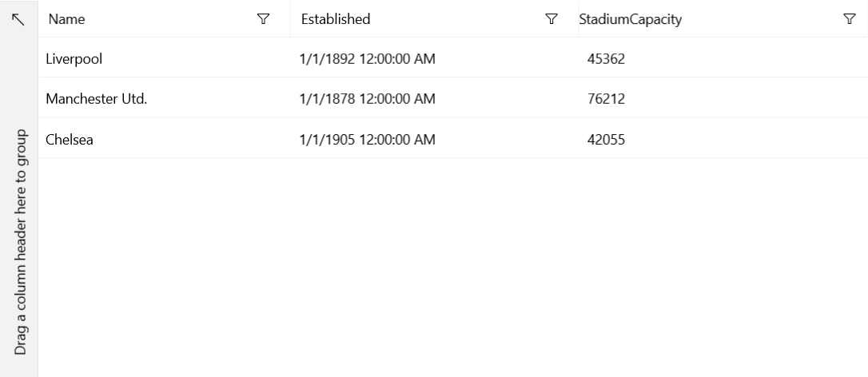868x377 pixels.
Task: Select the Manchester Utd. name cell
Action: point(96,99)
